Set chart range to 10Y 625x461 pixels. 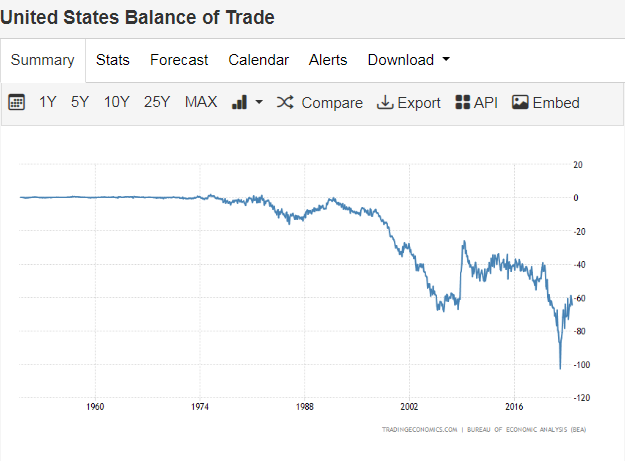tap(117, 102)
